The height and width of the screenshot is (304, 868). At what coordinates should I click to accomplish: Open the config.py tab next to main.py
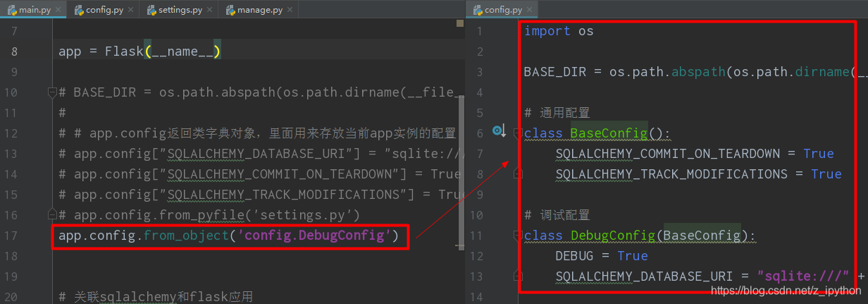tap(103, 10)
